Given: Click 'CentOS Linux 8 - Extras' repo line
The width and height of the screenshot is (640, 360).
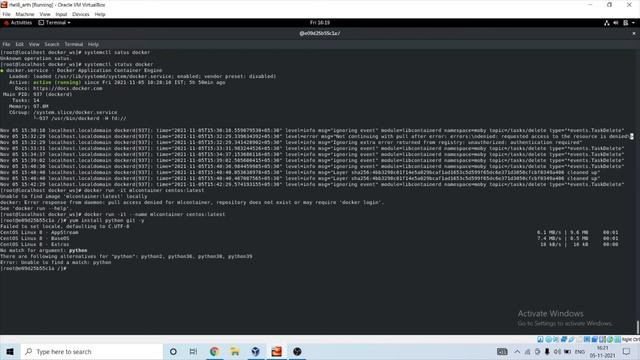Looking at the screenshot, I should 35,244.
